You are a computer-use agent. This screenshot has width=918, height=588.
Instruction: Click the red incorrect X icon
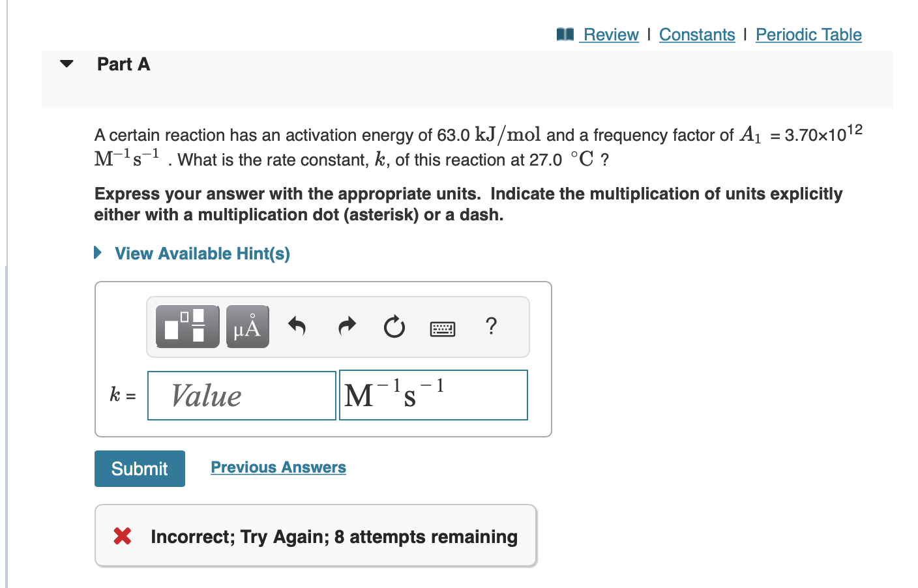(x=125, y=536)
